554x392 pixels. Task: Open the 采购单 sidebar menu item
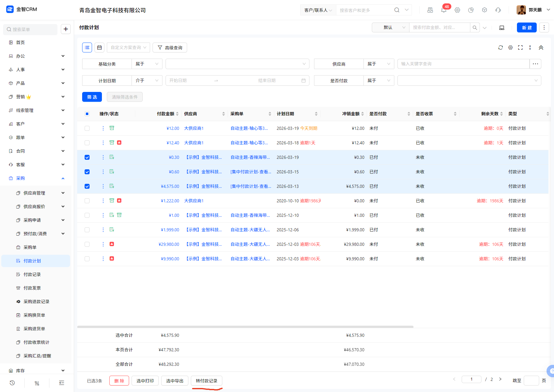point(30,247)
